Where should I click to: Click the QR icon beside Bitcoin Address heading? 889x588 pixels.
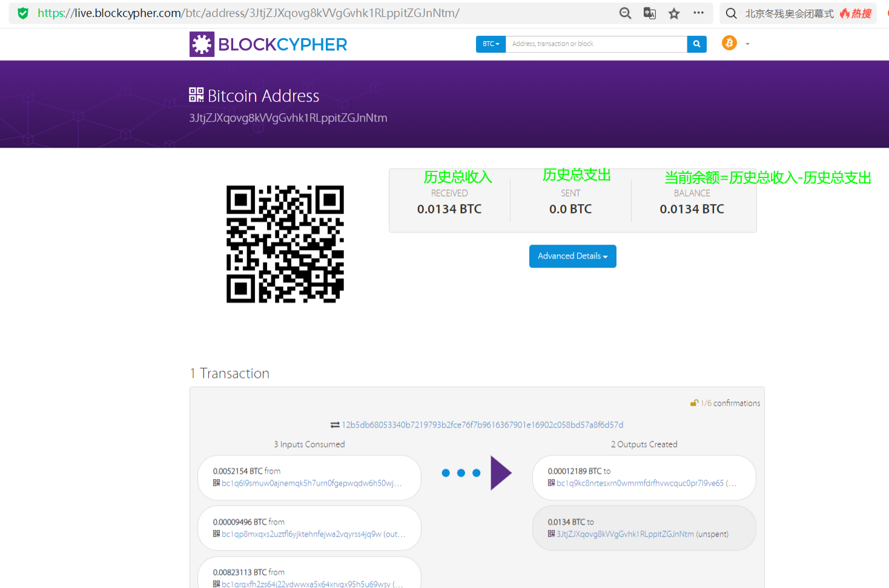click(x=196, y=94)
